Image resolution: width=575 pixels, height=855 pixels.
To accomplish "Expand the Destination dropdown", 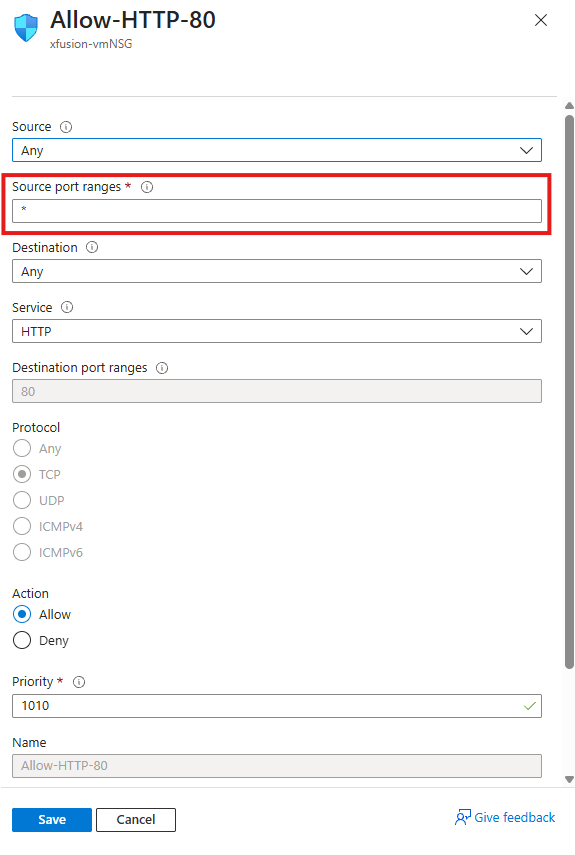I will coord(277,272).
